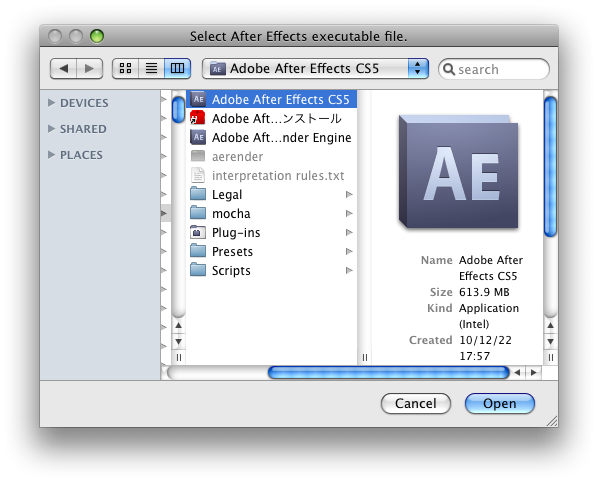
Task: Expand the Legal folder arrow
Action: [349, 194]
